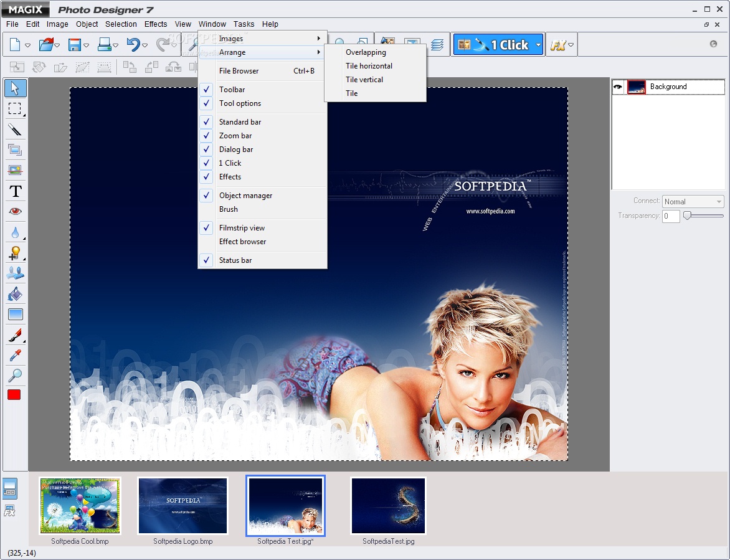Click the red foreground color swatch
This screenshot has width=730, height=560.
click(x=14, y=395)
